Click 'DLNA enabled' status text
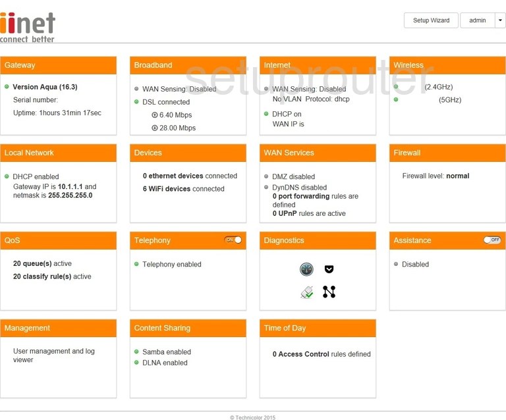Viewport: 506px width, 420px height. pyautogui.click(x=165, y=363)
